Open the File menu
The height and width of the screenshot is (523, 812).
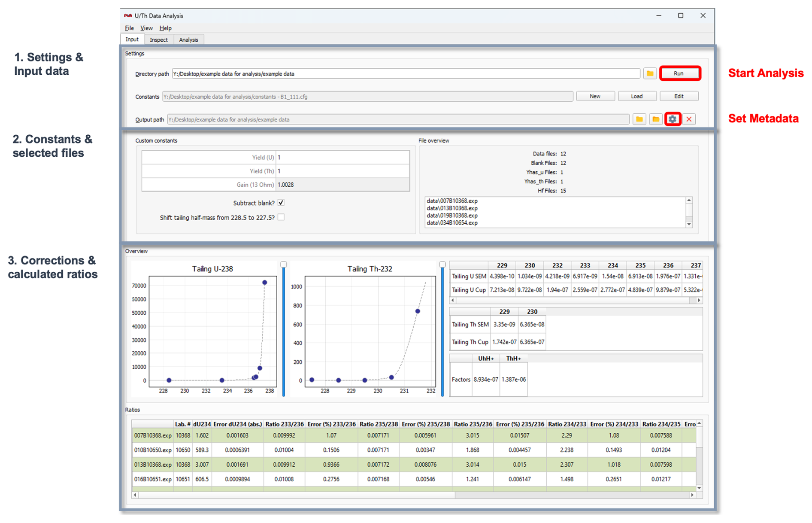pos(129,28)
